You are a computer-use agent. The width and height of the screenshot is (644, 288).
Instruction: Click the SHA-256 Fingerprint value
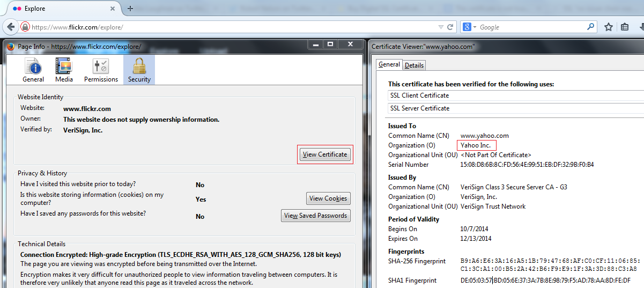[x=550, y=265]
